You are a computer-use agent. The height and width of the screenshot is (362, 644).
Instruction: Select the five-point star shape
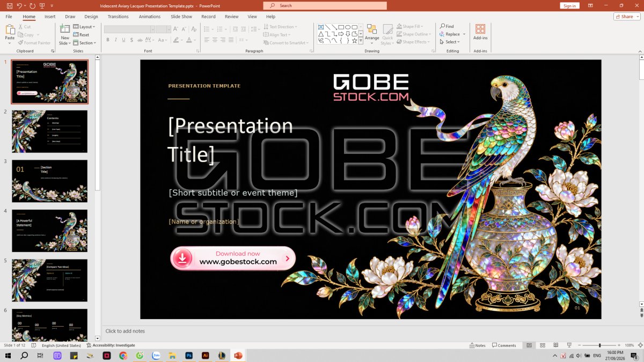[x=354, y=40]
